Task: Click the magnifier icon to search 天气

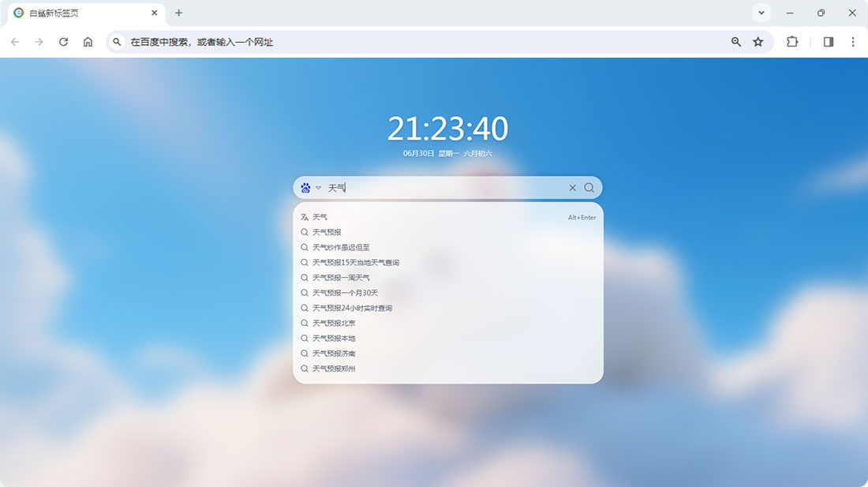Action: pos(589,187)
